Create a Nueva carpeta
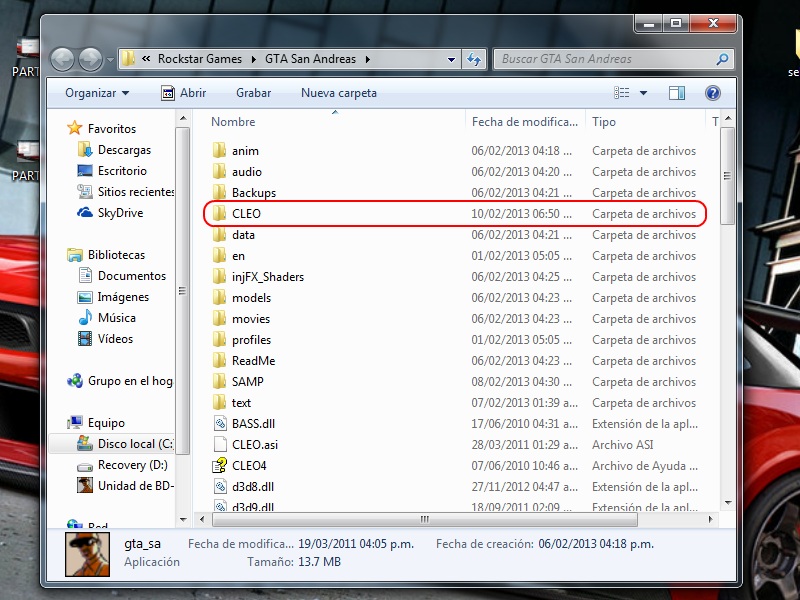 pyautogui.click(x=339, y=93)
